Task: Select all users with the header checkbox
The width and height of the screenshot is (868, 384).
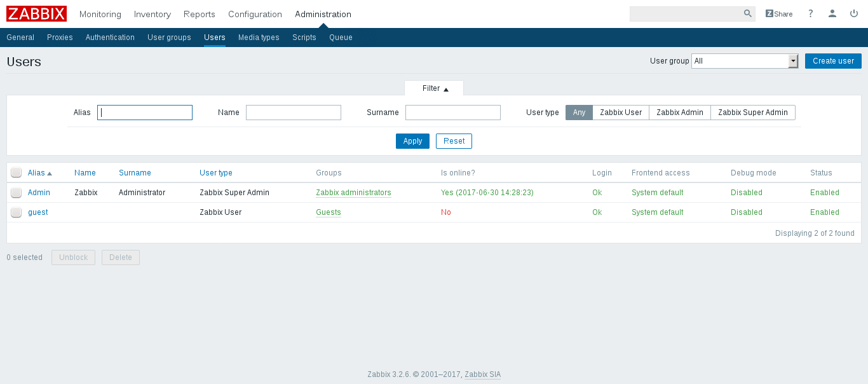Action: (16, 172)
